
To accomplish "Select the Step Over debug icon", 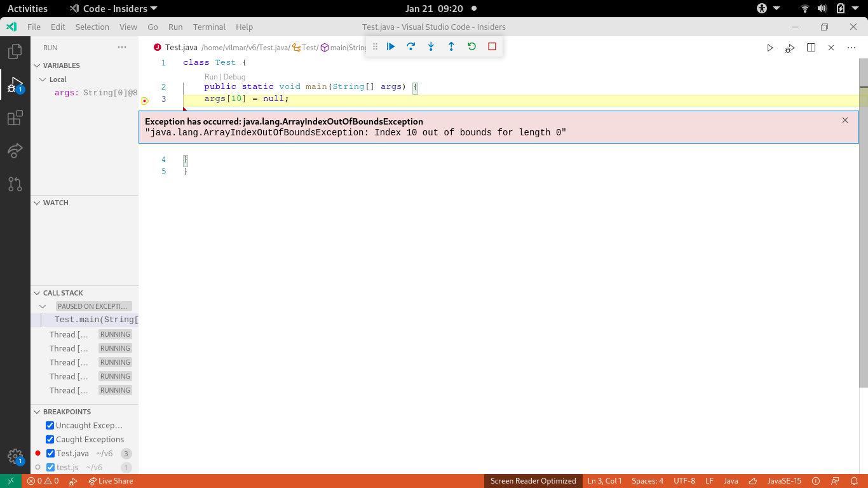I will pyautogui.click(x=410, y=46).
